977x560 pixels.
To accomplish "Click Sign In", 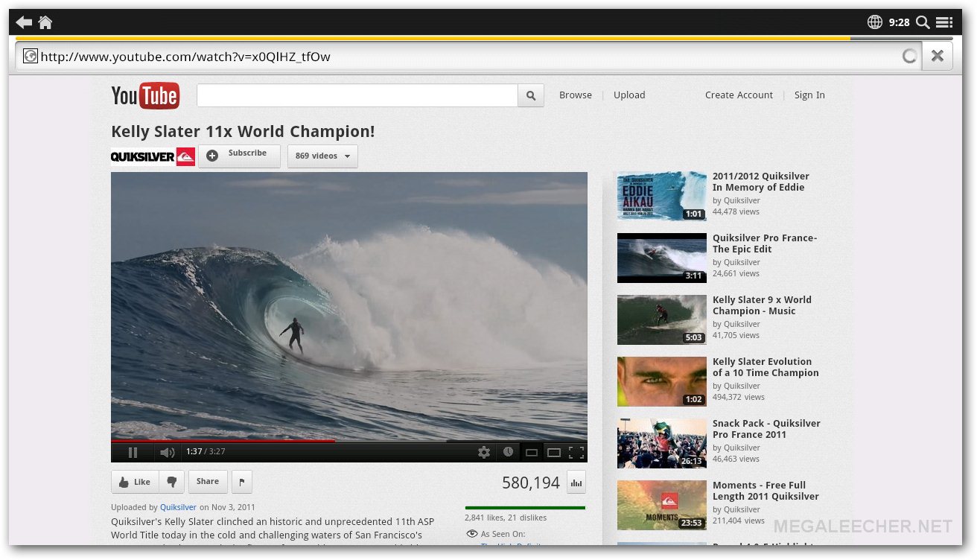I will (x=809, y=95).
